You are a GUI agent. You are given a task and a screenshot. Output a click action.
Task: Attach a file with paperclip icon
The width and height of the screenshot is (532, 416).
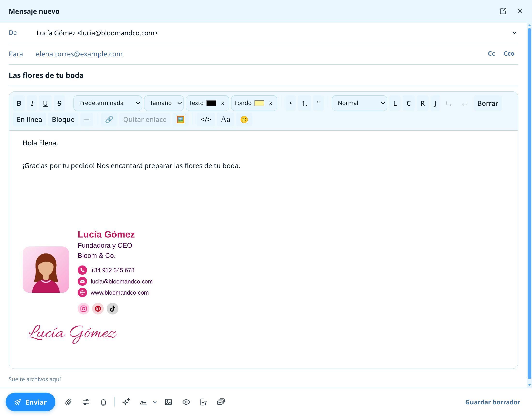click(x=68, y=402)
